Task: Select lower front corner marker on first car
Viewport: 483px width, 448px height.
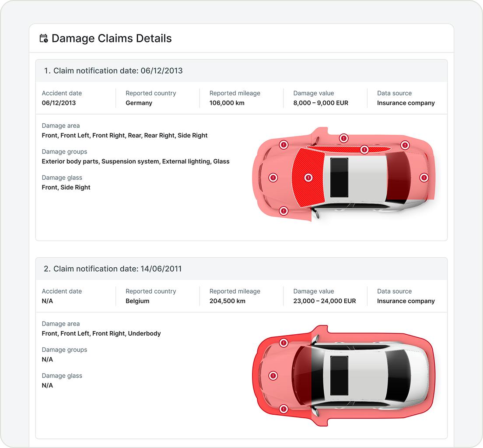Action: [283, 211]
